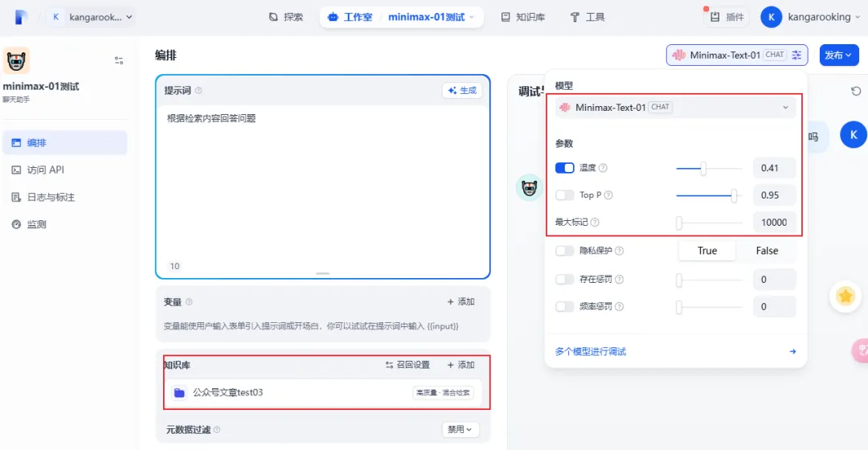
Task: Click the K avatar in chat preview
Action: pos(853,134)
